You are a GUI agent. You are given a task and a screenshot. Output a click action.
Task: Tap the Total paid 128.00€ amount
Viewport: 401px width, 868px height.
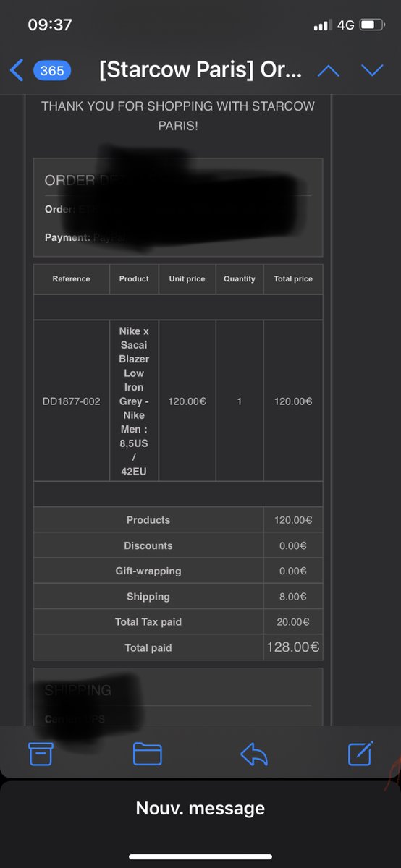pos(293,647)
